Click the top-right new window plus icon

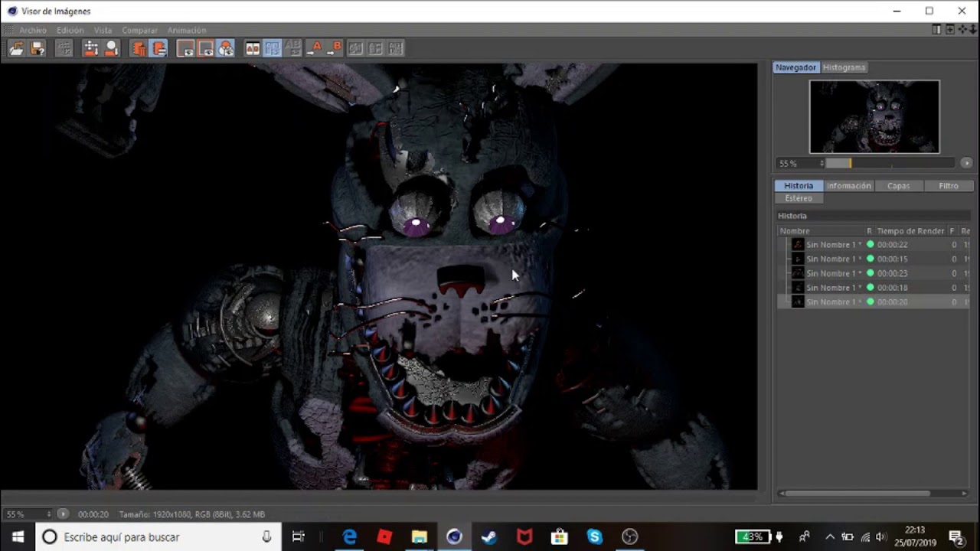pos(950,30)
